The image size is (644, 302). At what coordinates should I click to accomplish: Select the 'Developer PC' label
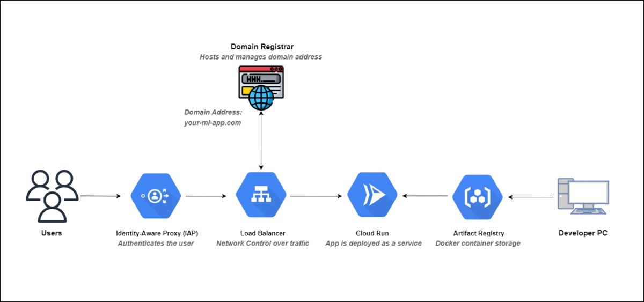(x=583, y=233)
